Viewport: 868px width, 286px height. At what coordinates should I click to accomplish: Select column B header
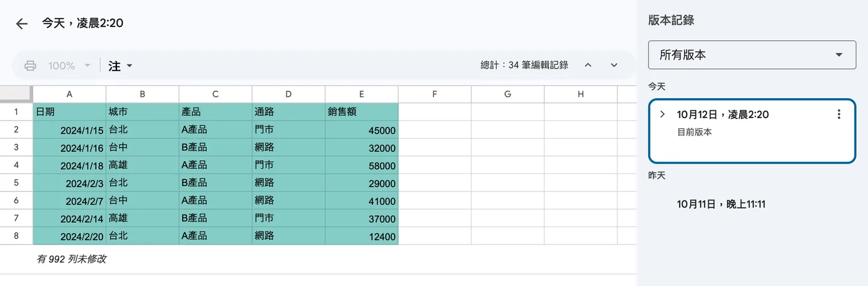click(142, 94)
